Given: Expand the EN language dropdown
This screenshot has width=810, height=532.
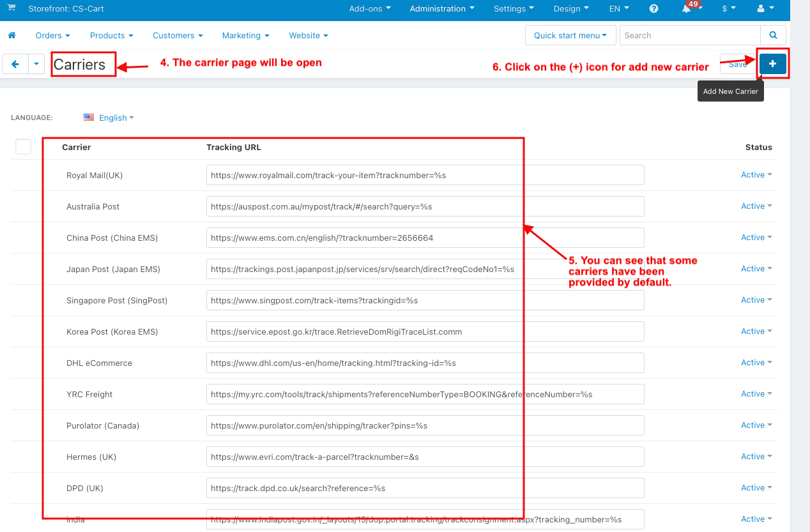Looking at the screenshot, I should tap(619, 9).
